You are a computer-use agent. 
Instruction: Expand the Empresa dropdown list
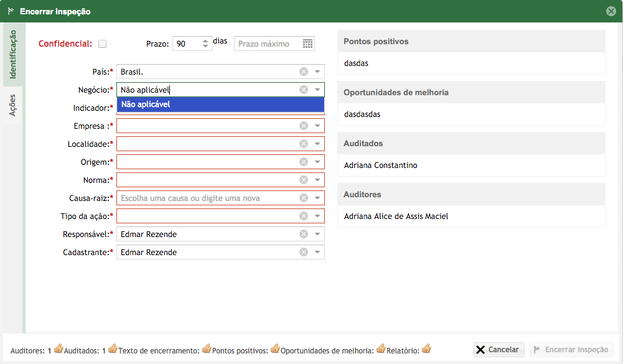pos(317,126)
